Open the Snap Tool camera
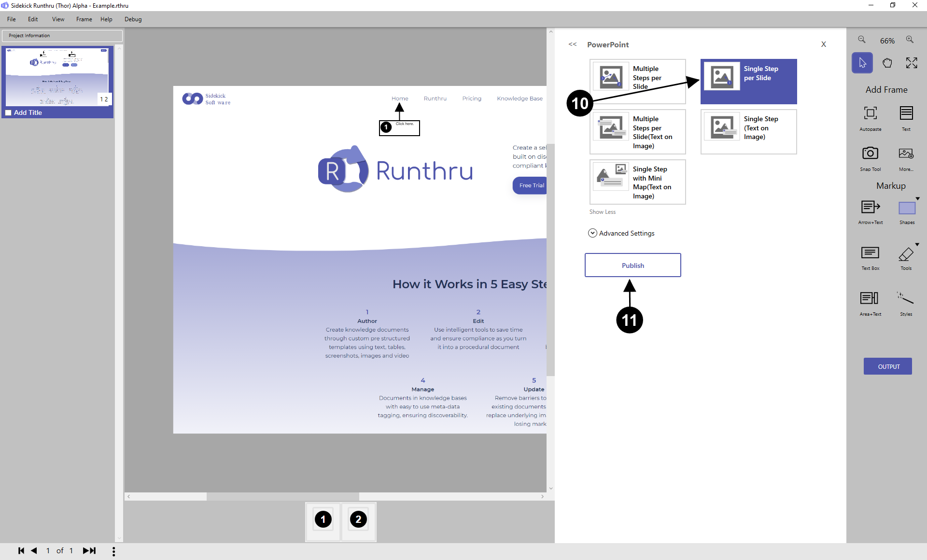Image resolution: width=927 pixels, height=560 pixels. click(x=871, y=158)
